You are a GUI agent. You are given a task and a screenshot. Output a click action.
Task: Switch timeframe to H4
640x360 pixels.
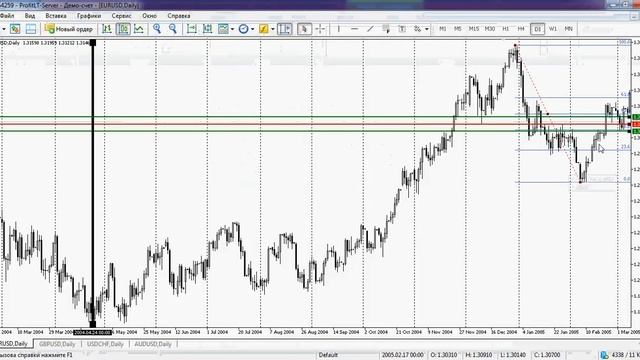click(521, 29)
